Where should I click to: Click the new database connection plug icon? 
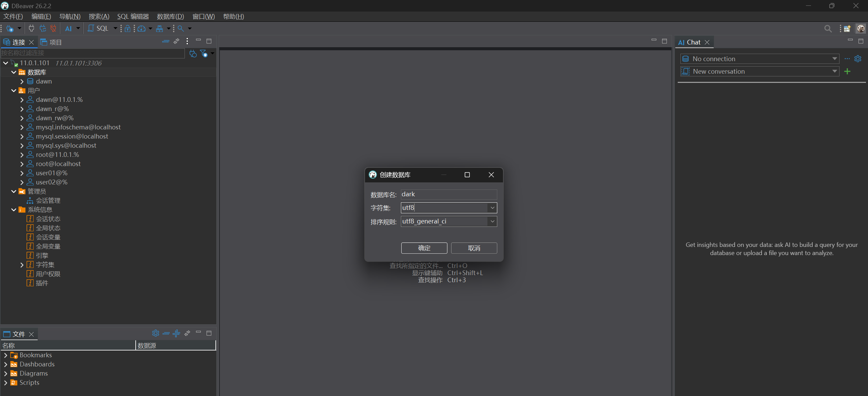(x=10, y=29)
